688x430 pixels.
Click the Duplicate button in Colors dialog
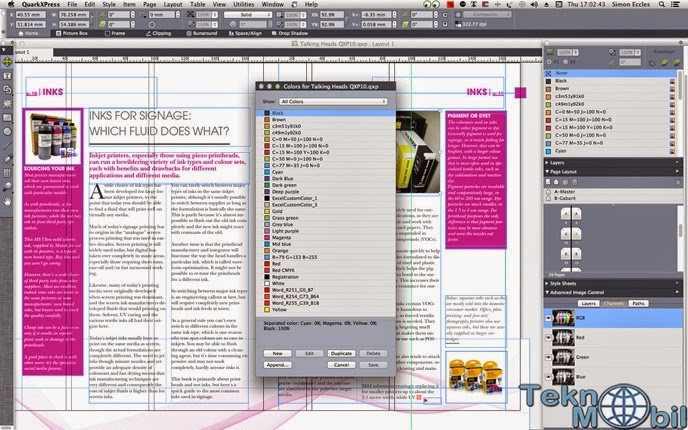click(341, 353)
